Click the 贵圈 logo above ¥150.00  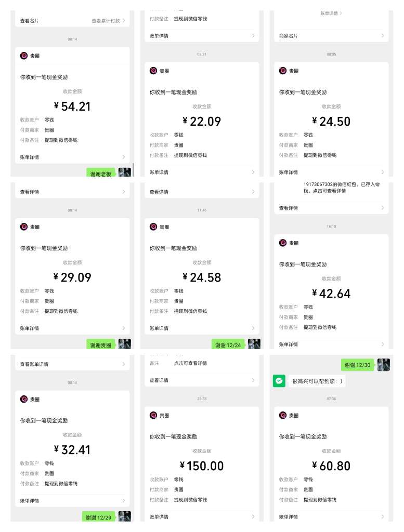(153, 415)
